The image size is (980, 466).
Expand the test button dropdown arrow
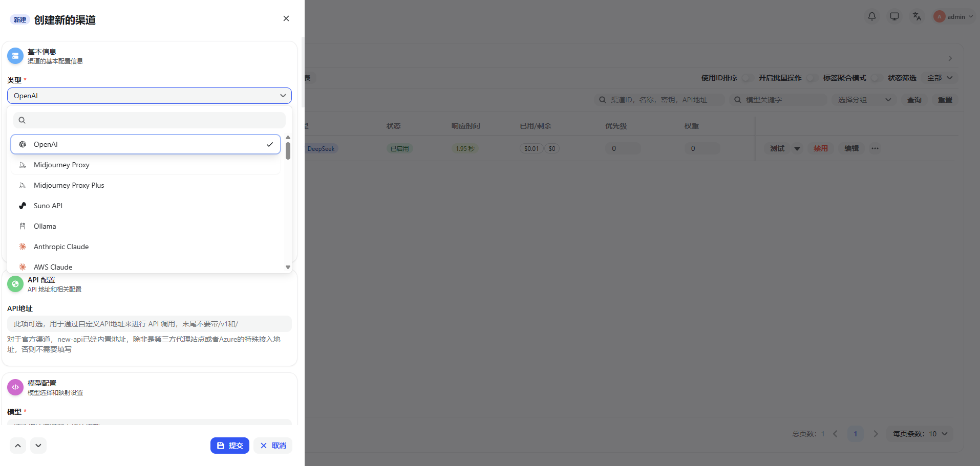click(x=797, y=148)
